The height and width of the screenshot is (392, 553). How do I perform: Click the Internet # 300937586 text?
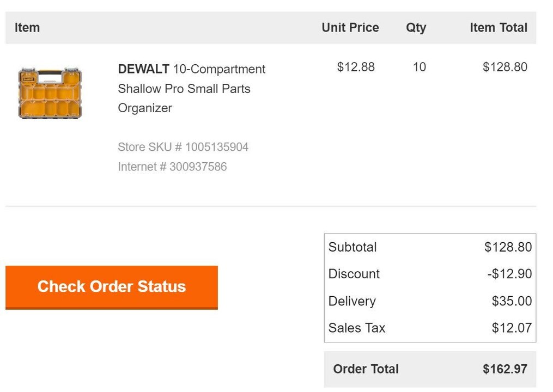click(172, 167)
